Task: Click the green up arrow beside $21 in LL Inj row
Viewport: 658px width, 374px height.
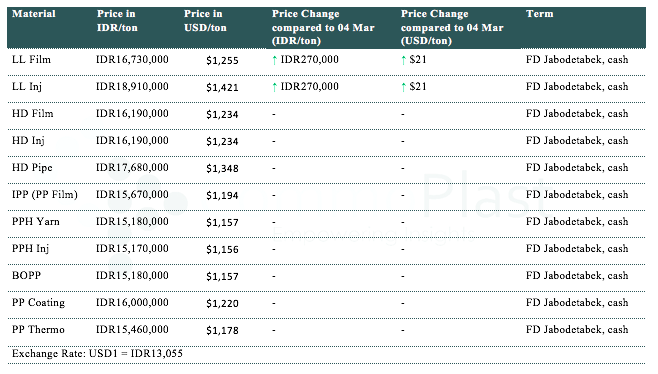Action: pyautogui.click(x=403, y=87)
